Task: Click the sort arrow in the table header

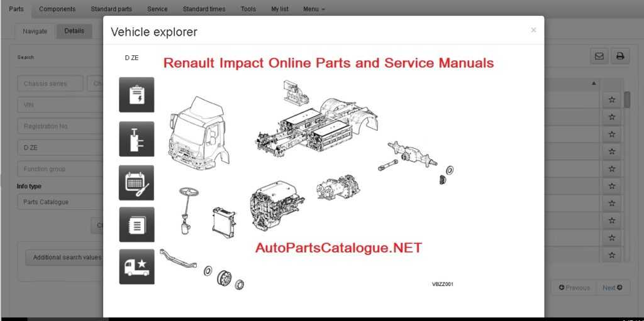Action: (x=594, y=84)
